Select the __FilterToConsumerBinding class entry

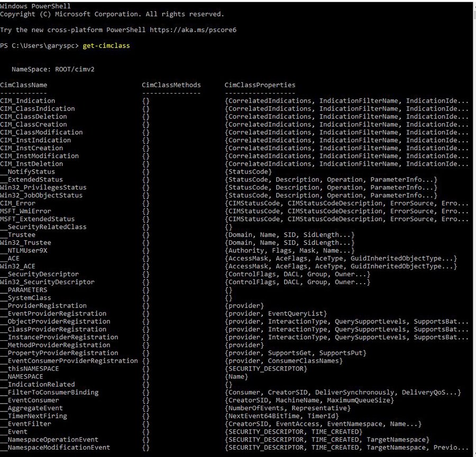click(x=49, y=393)
